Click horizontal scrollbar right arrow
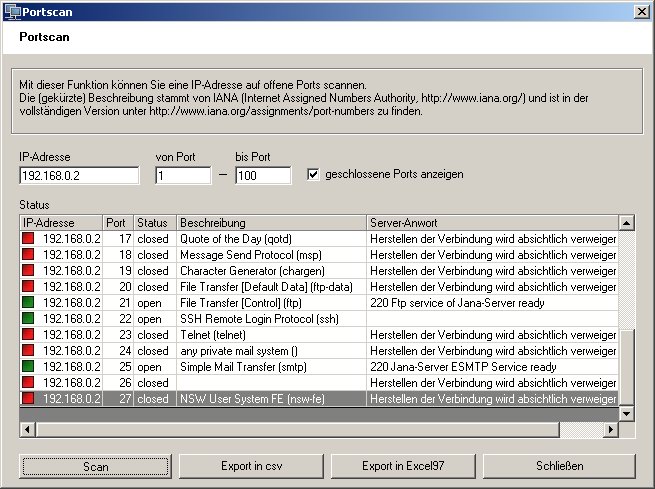 [x=611, y=429]
